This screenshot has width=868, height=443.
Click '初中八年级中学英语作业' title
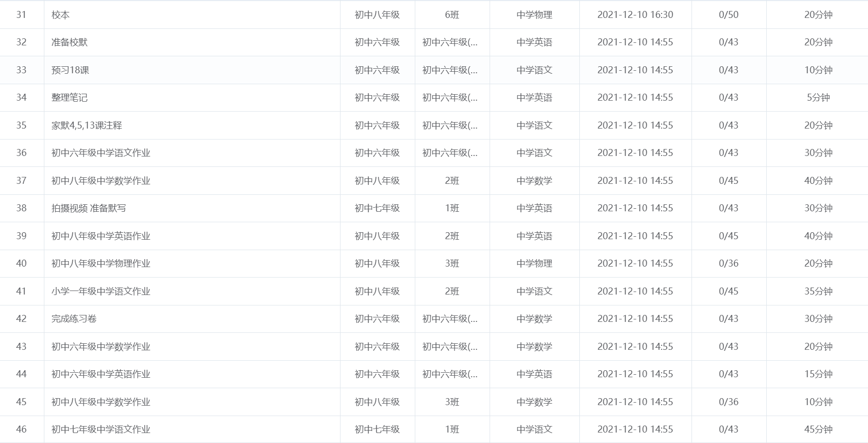click(101, 236)
